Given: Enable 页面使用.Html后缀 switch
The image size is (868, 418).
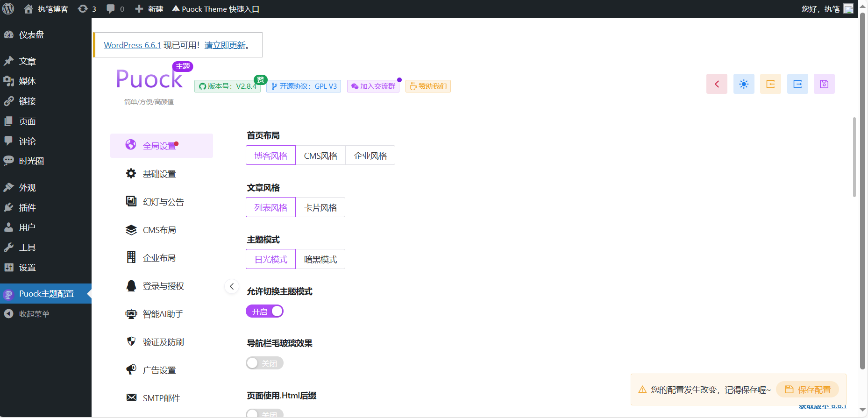Looking at the screenshot, I should point(265,414).
